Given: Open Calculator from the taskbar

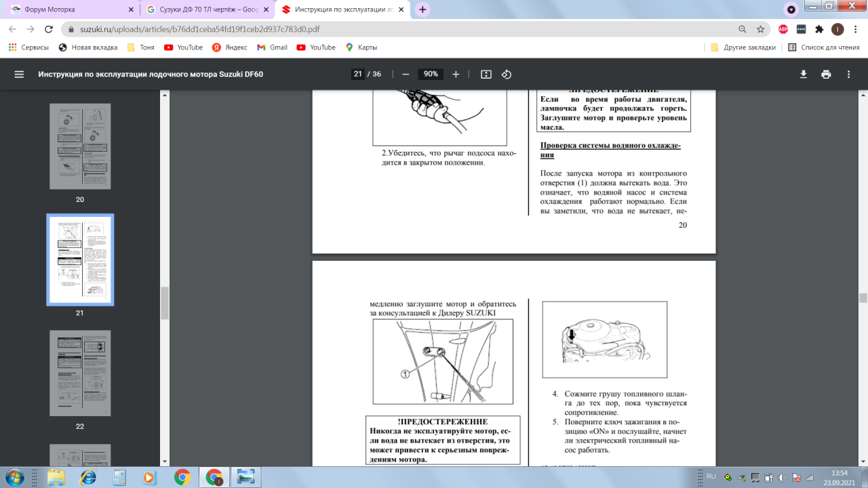Looking at the screenshot, I should click(x=119, y=476).
